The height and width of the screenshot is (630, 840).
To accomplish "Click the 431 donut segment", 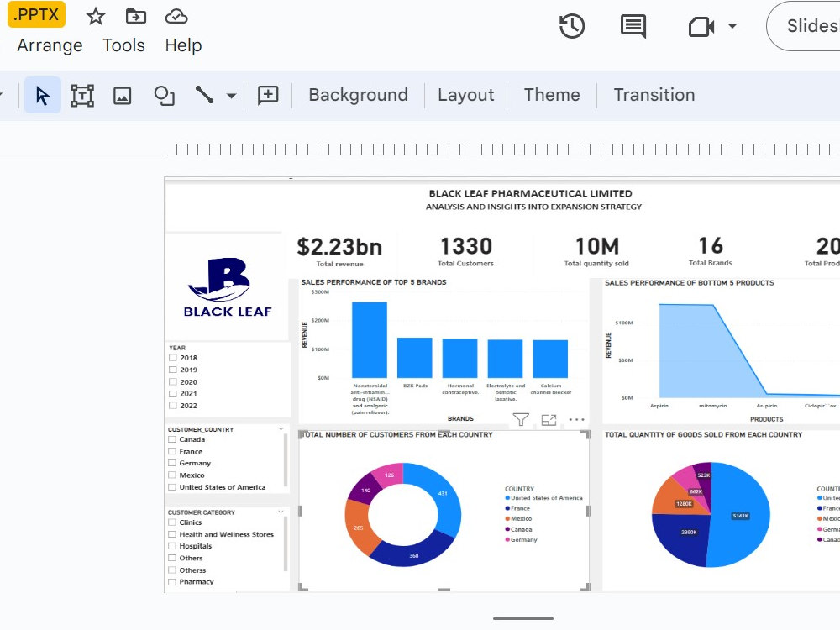I will click(x=443, y=493).
